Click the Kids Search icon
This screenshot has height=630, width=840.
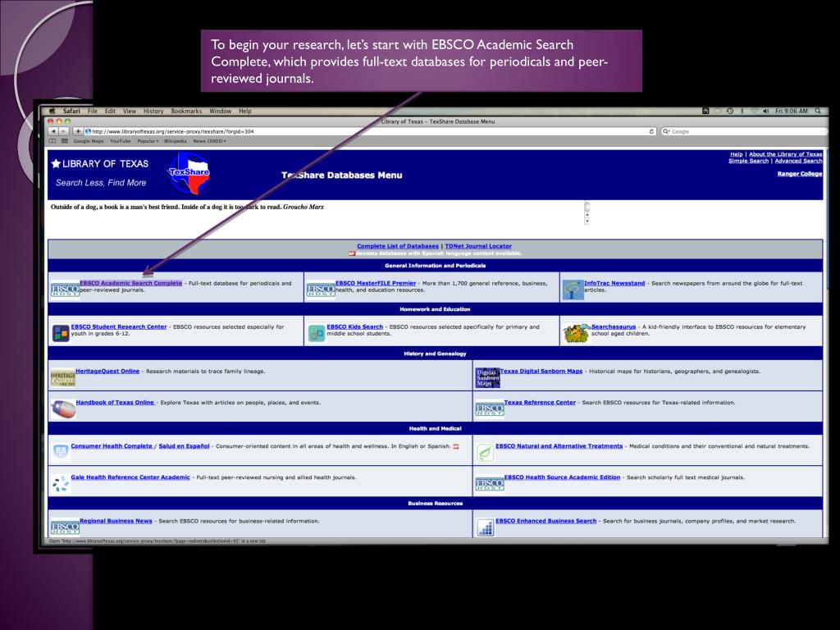tap(317, 333)
